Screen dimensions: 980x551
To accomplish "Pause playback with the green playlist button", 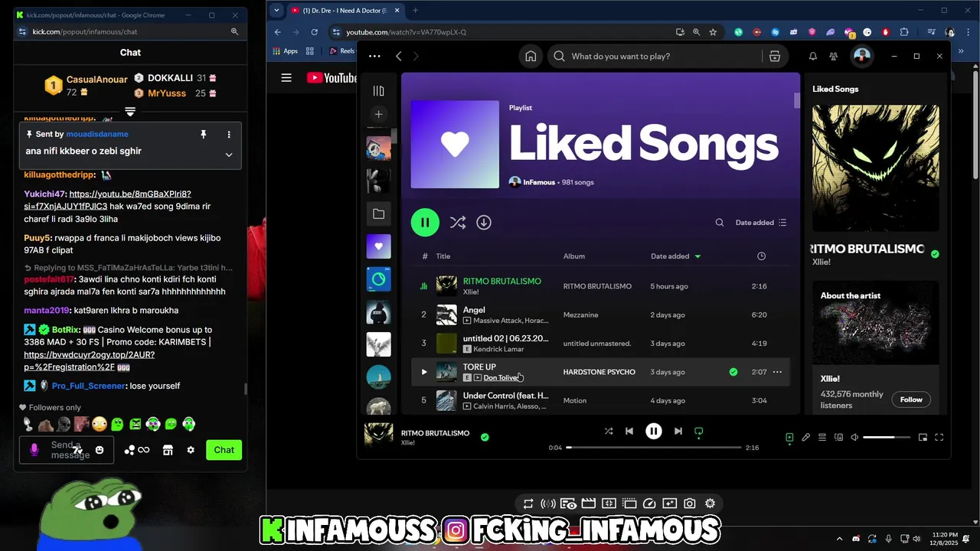I will 425,223.
